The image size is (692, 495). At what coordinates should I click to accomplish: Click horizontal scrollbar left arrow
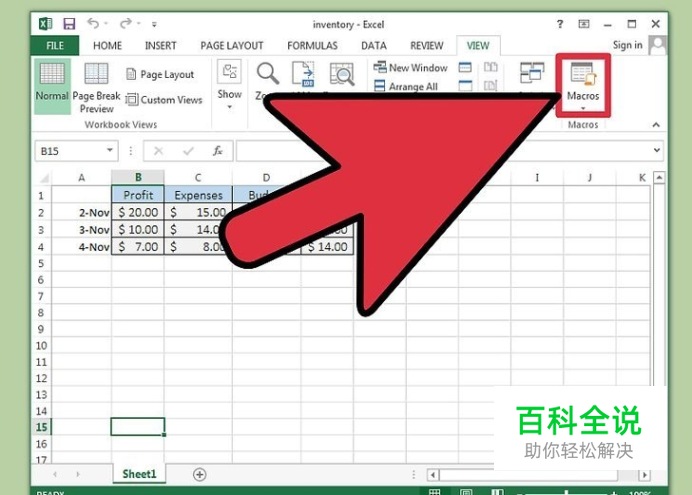432,475
